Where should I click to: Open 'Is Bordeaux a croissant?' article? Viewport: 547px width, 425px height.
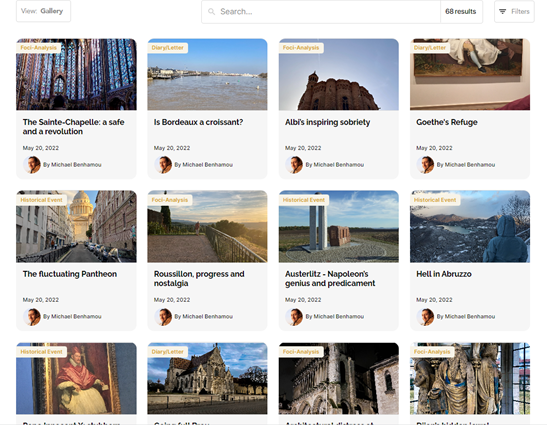coord(198,122)
